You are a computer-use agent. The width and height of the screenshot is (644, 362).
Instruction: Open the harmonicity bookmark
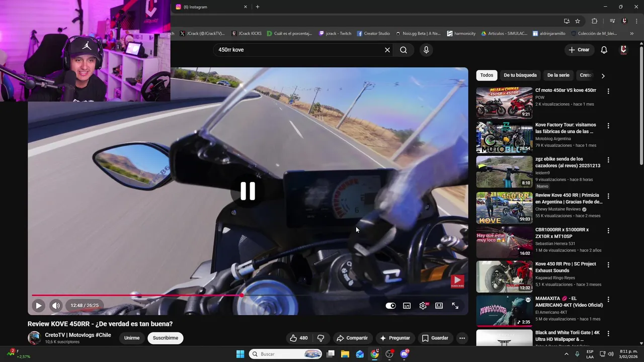coord(461,34)
